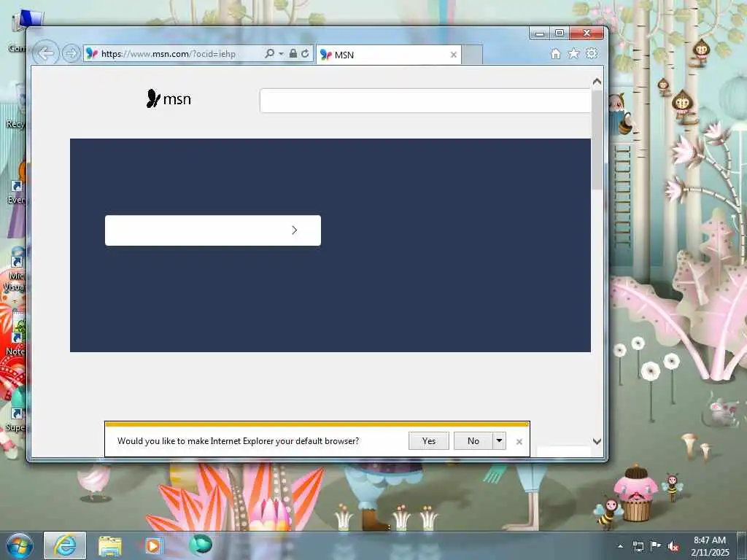
Task: Focus the MSN web search box
Action: pyautogui.click(x=425, y=101)
